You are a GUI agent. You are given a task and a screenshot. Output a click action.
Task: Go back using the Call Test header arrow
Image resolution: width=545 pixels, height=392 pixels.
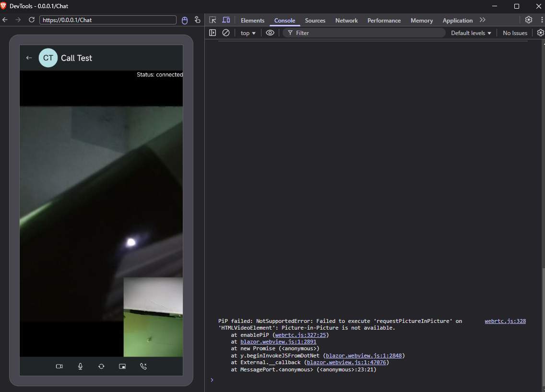click(x=29, y=58)
